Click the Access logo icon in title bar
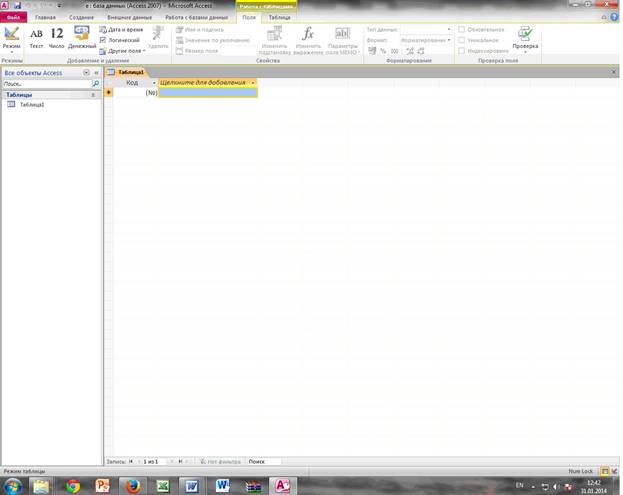This screenshot has height=495, width=623. [x=4, y=6]
